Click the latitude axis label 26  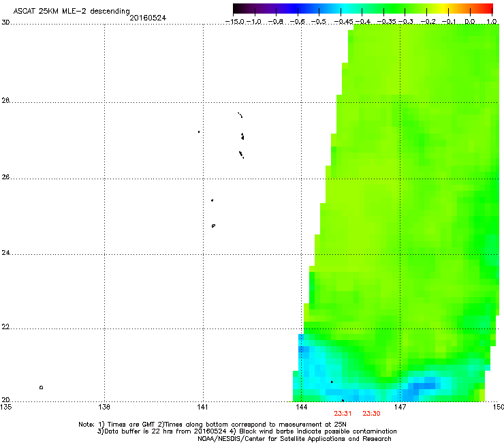(5, 177)
